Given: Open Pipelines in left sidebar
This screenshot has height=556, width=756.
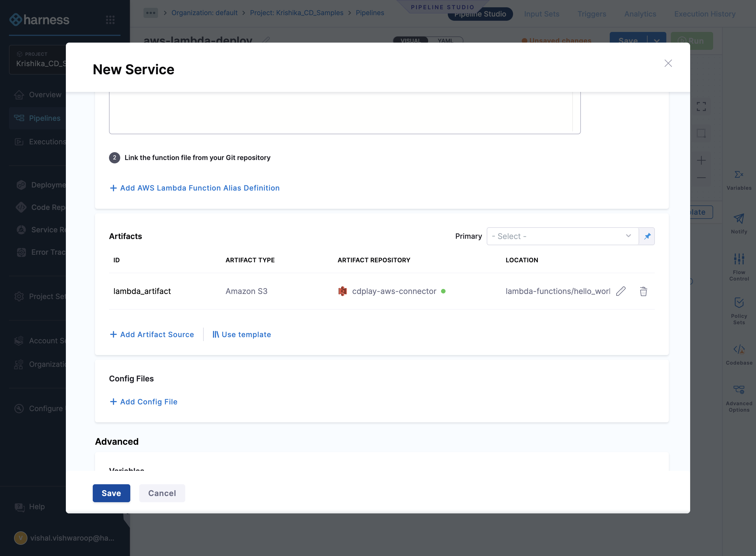Looking at the screenshot, I should tap(38, 118).
